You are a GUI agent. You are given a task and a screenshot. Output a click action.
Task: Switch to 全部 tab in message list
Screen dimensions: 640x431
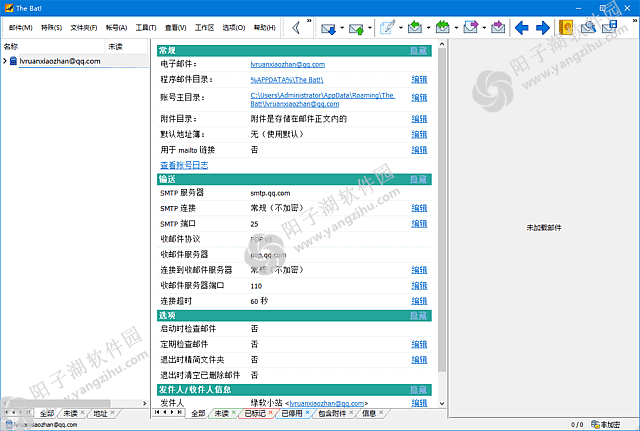coord(198,413)
